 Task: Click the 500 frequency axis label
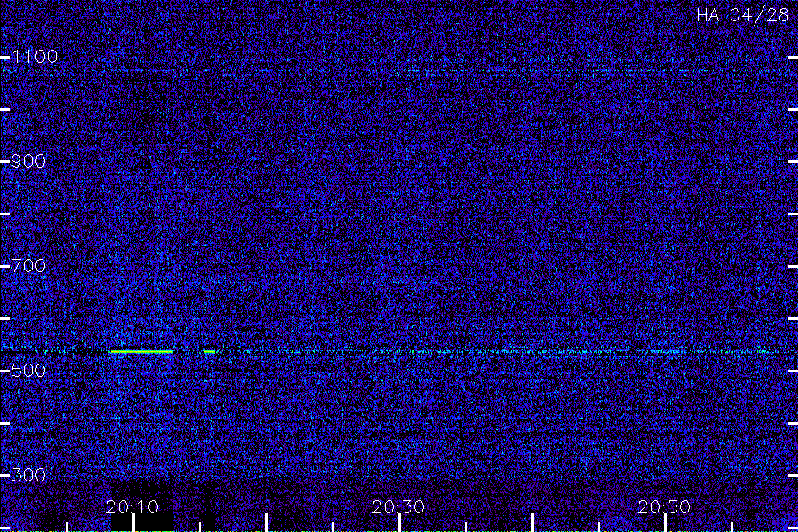click(28, 371)
